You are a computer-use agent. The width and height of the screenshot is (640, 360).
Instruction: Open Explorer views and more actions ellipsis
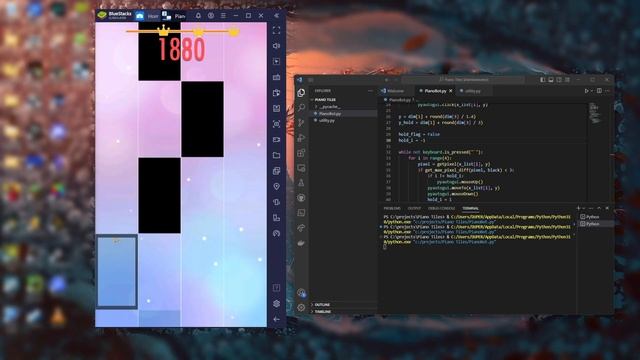coord(370,91)
